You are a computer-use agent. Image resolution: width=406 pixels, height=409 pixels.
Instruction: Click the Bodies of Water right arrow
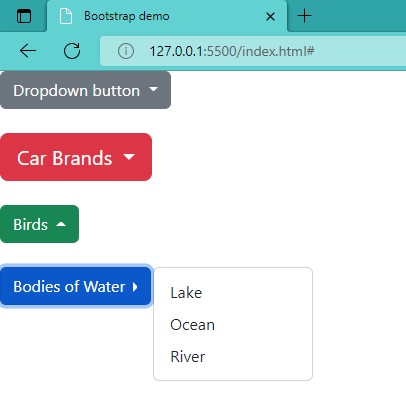coord(135,287)
